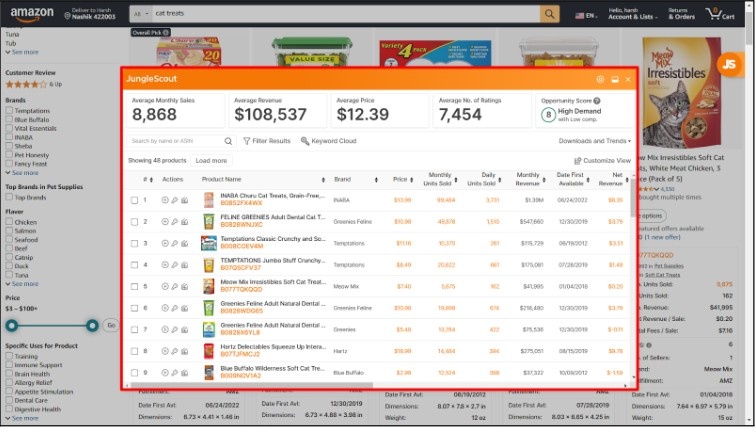
Task: Click the plus circle icon in row 7
Action: tap(165, 330)
